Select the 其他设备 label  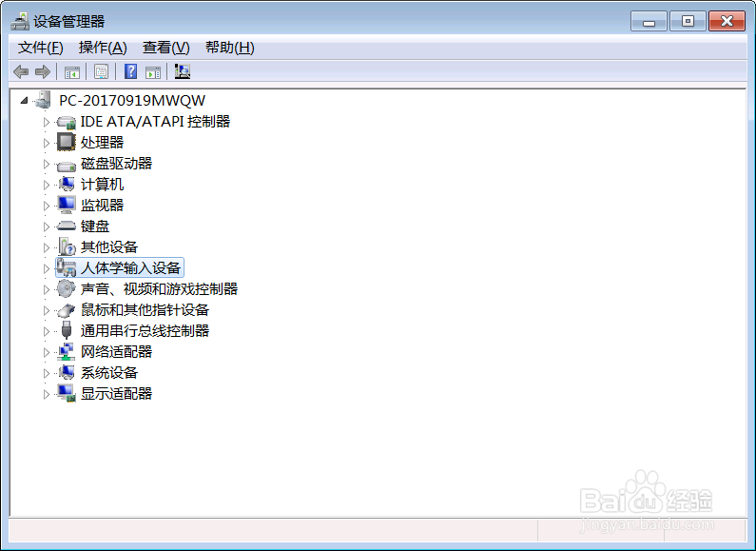tap(109, 247)
